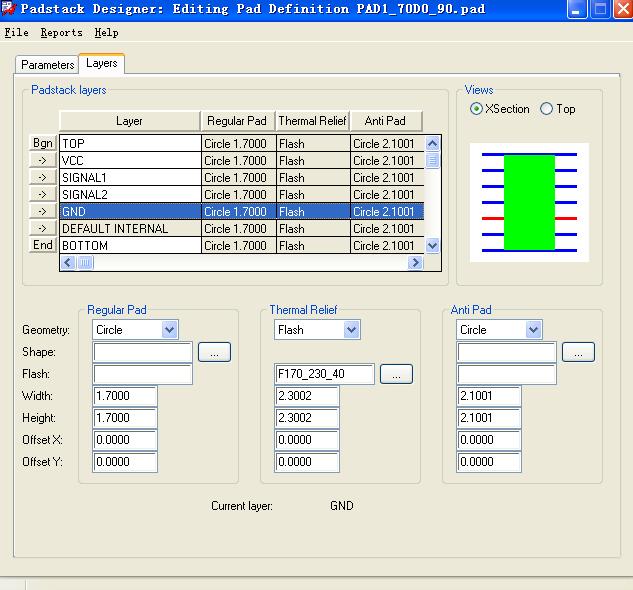Browse for the Regular Pad shape

coord(214,352)
